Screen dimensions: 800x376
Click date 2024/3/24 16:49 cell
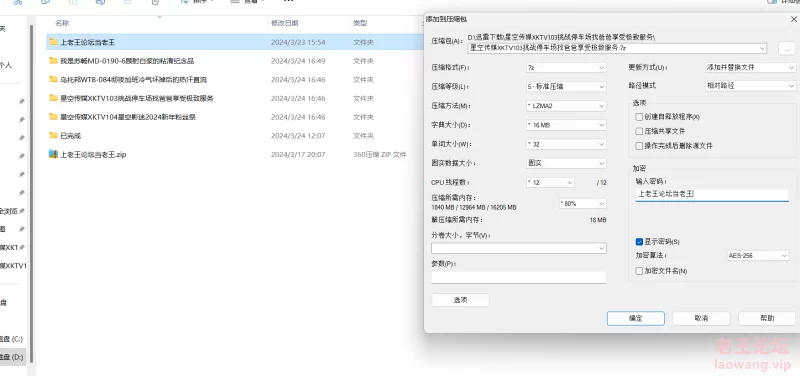(x=298, y=61)
